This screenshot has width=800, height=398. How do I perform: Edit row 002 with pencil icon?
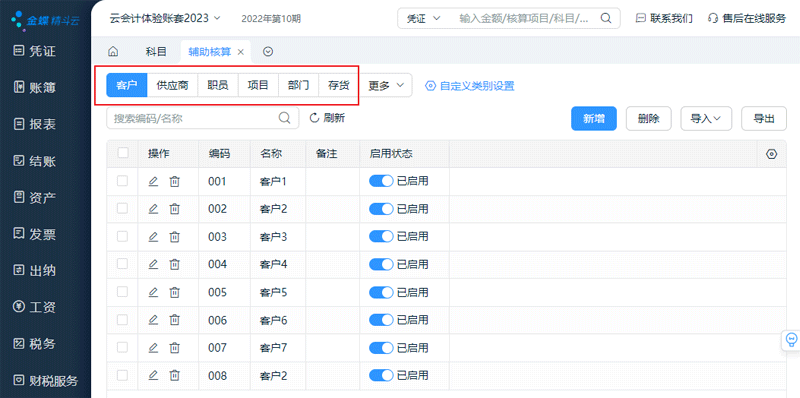[153, 209]
